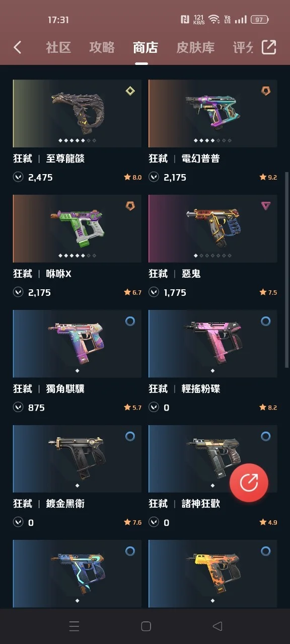Tap the 狂弒 | 惡鬼 title text
The width and height of the screenshot is (290, 644).
[175, 274]
